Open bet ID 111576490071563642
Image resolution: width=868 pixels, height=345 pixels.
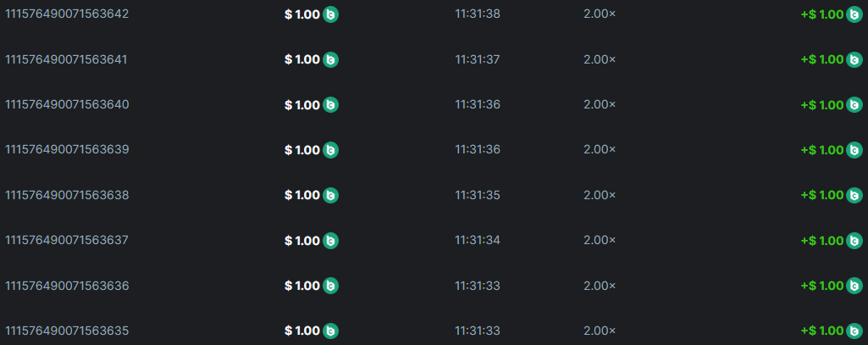point(67,14)
